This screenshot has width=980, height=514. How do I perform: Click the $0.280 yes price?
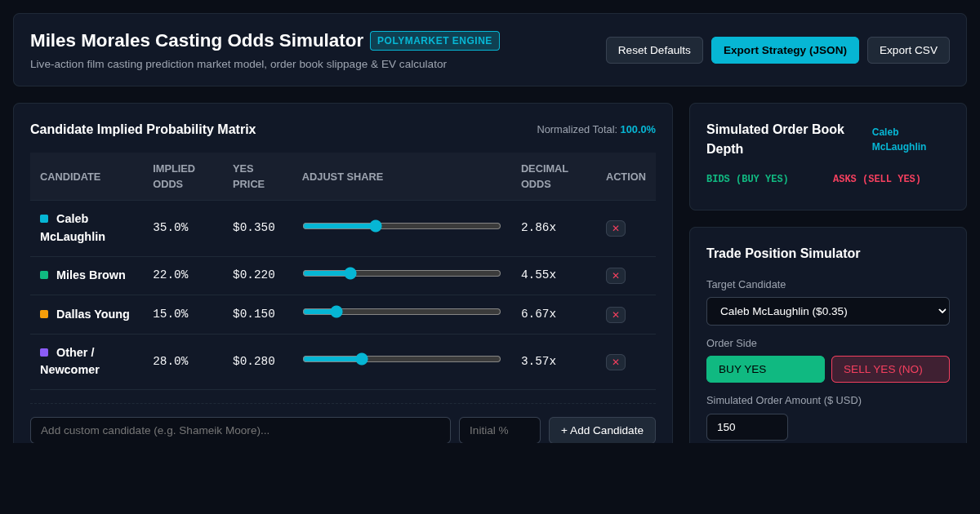click(254, 361)
